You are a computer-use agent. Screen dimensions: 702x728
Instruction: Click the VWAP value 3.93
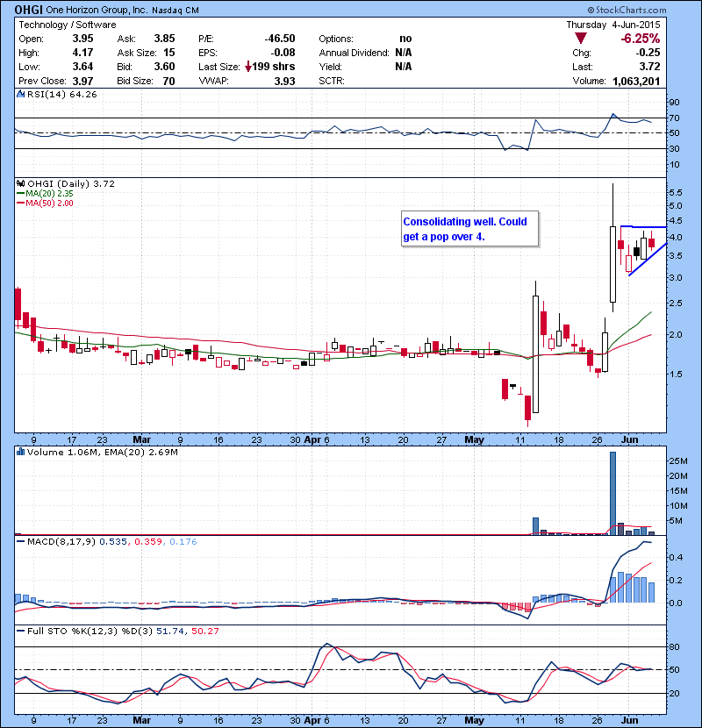pos(284,81)
